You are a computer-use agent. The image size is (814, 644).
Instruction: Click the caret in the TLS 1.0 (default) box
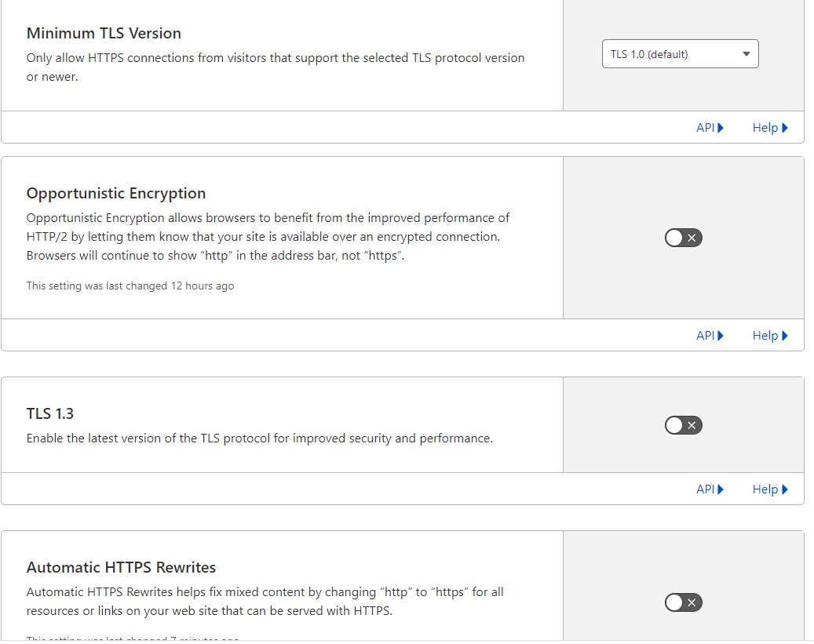pyautogui.click(x=746, y=54)
